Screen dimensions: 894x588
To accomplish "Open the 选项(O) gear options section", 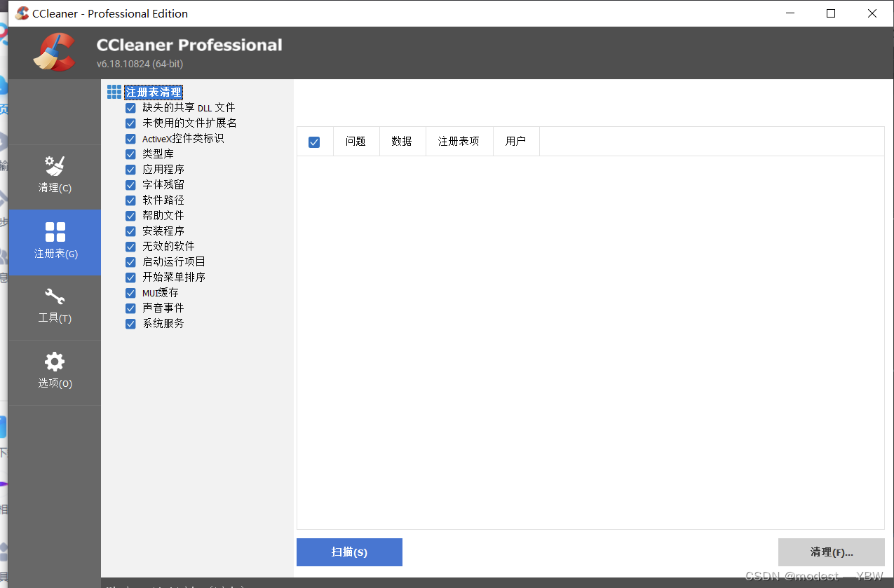I will [55, 372].
